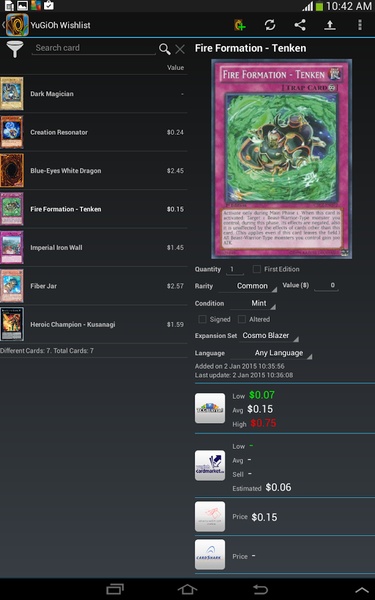Select Fiber Jar in the list

(94, 286)
